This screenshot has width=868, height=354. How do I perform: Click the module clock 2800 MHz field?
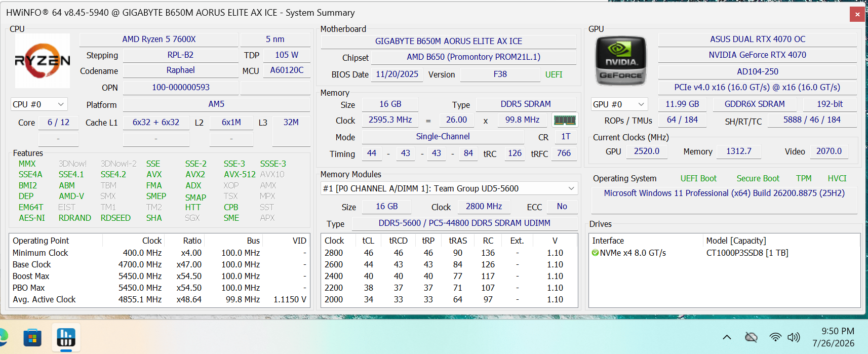coord(484,207)
